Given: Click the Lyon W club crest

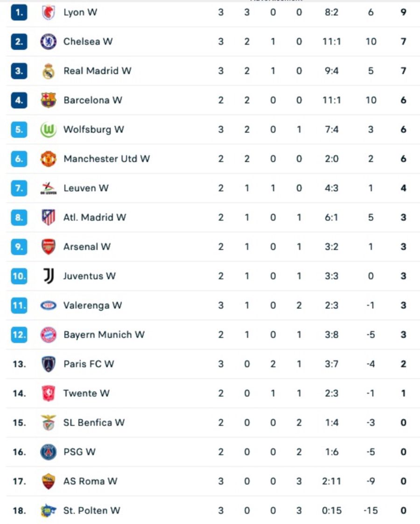Looking at the screenshot, I should pos(49,12).
